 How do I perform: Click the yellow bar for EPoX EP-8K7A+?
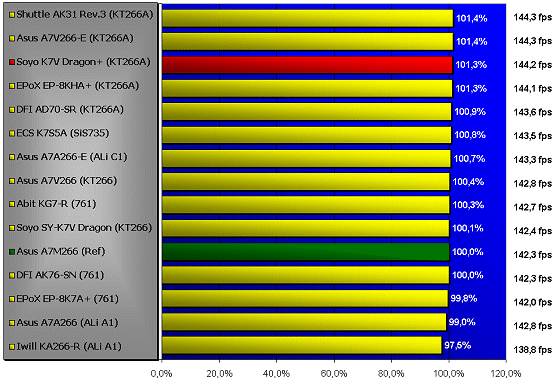point(305,299)
